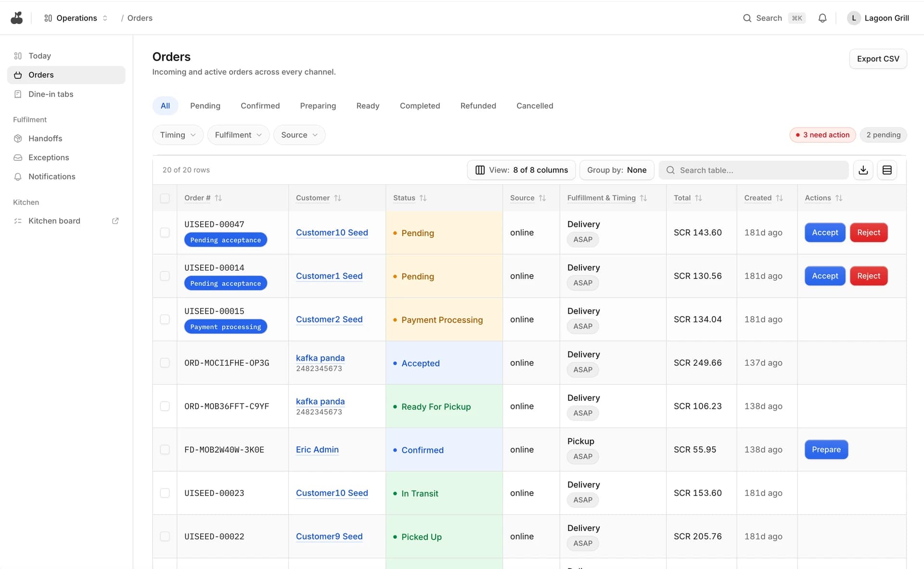The height and width of the screenshot is (569, 924).
Task: Open Group by None selector
Action: pyautogui.click(x=616, y=170)
